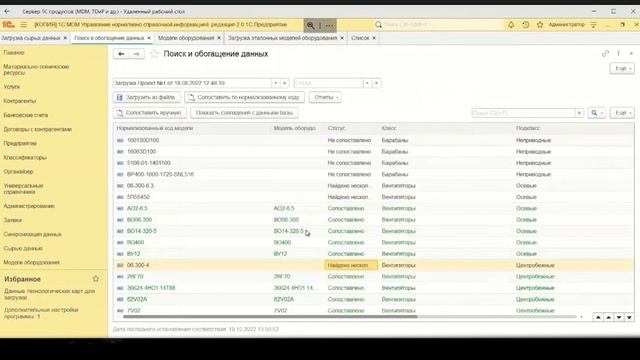The width and height of the screenshot is (640, 360).
Task: Expand the Отчеты dropdown button
Action: [x=325, y=98]
